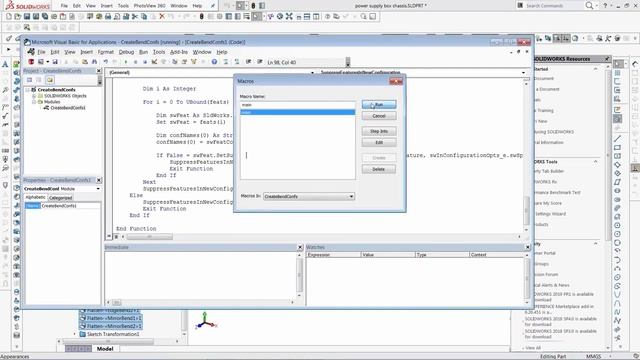Screen dimensions: 640x360
Task: Click the green Run Sub icon in VBA toolbar
Action: point(126,62)
